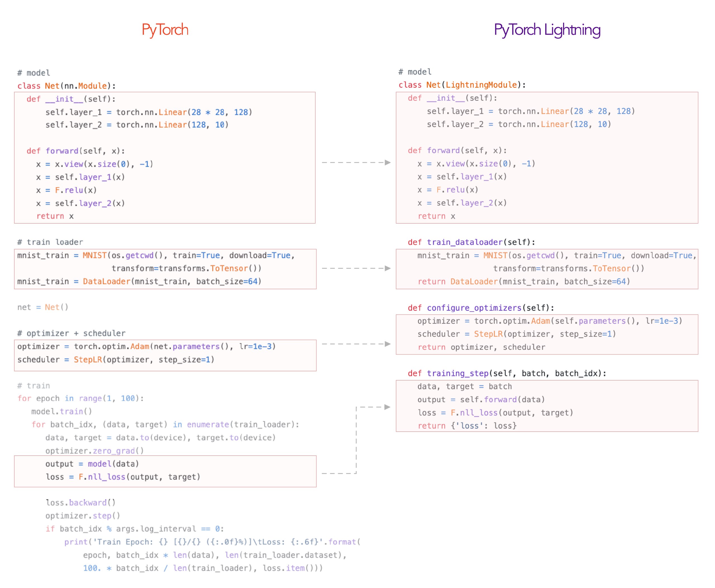This screenshot has width=715, height=588.
Task: Click the purple PyTorch Lightning heading
Action: click(x=547, y=30)
